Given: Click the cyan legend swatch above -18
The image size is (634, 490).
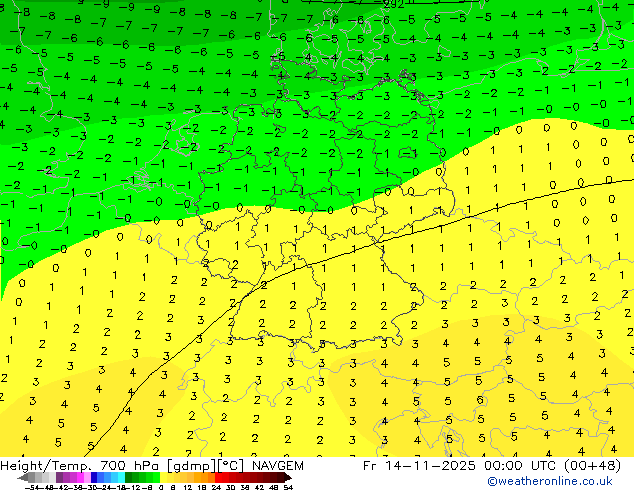Looking at the screenshot, I should tap(122, 478).
